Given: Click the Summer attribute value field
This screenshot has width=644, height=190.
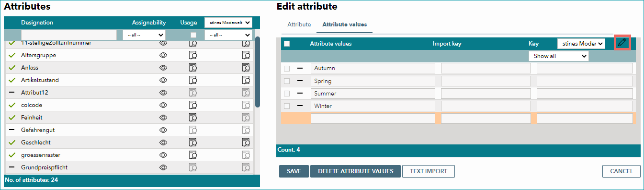Looking at the screenshot, I should [373, 94].
